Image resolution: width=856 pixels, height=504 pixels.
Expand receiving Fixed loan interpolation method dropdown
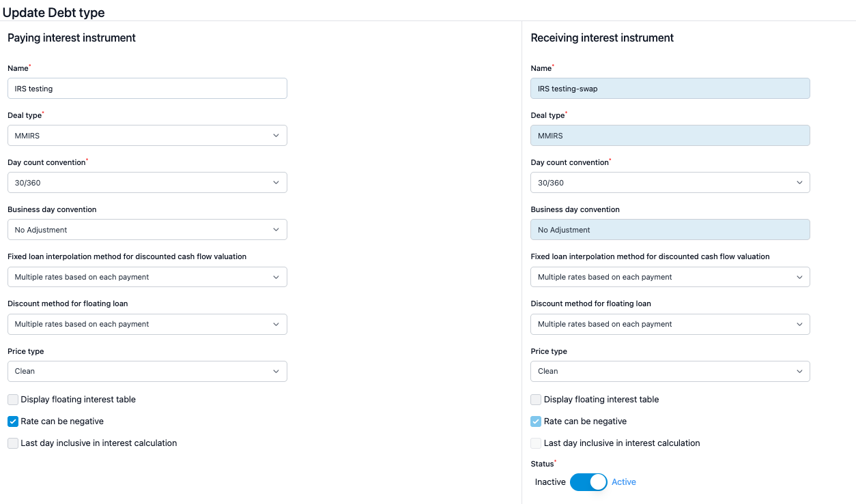click(x=670, y=277)
